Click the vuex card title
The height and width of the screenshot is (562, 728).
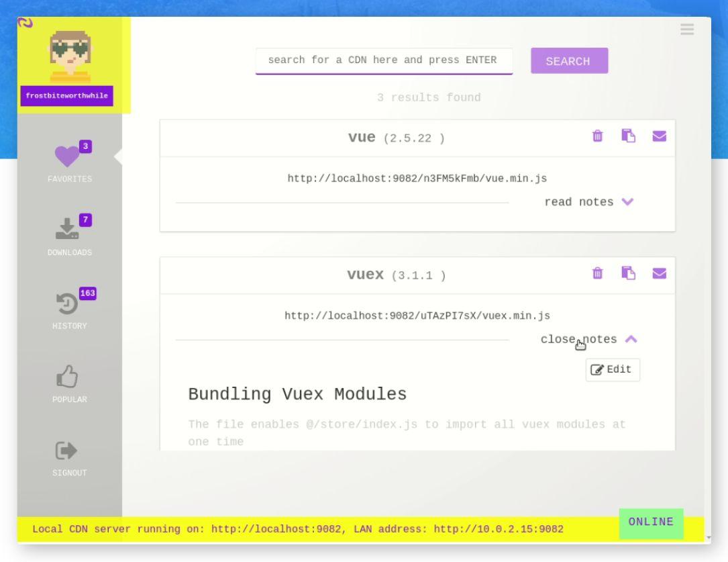point(366,274)
